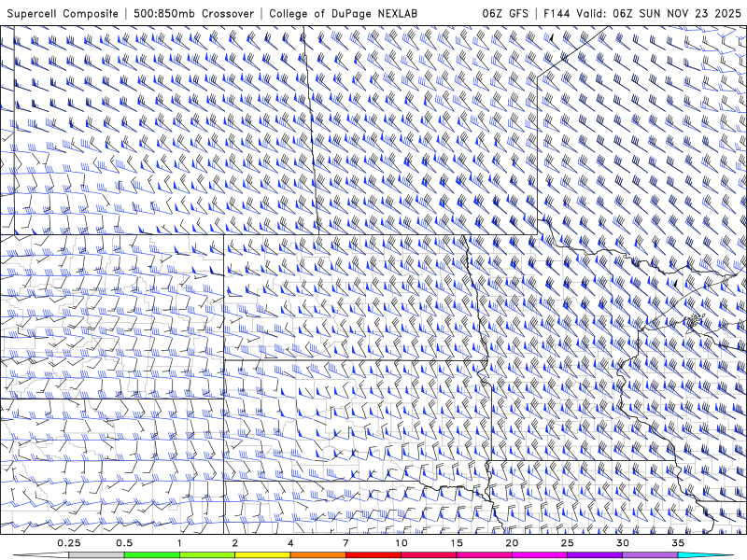Click the "20" legend value
The image size is (747, 560).
[x=512, y=543]
